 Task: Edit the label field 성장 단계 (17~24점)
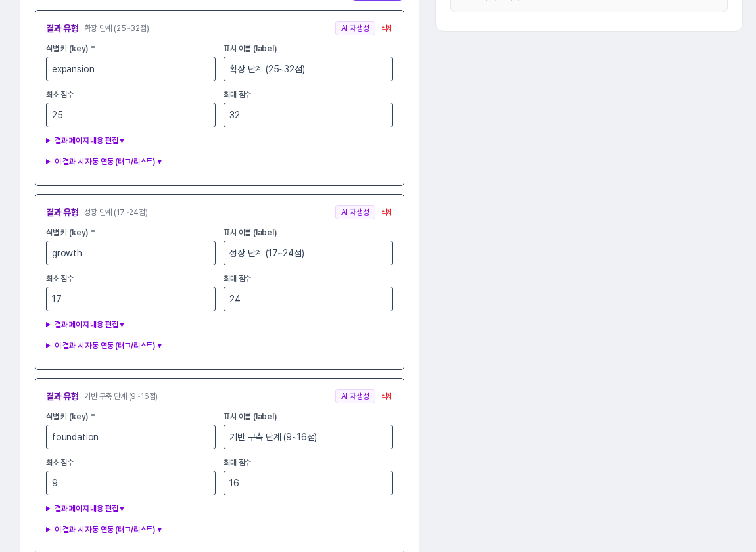tap(308, 253)
